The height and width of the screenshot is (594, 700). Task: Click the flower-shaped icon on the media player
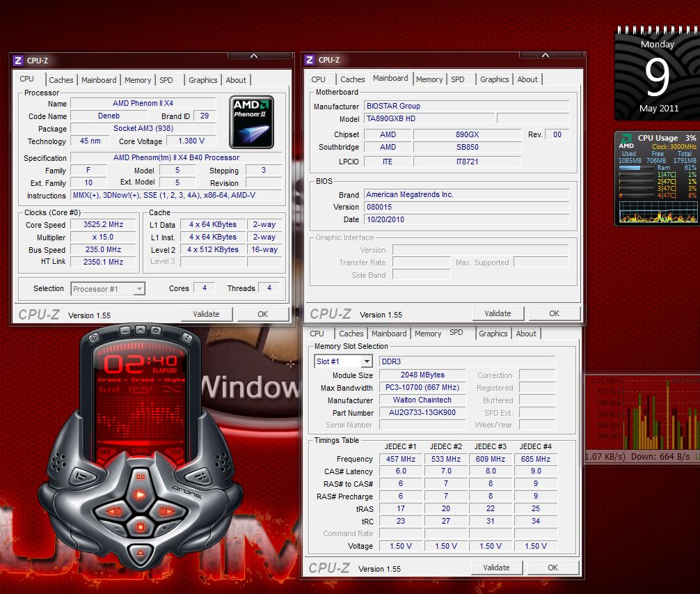[x=94, y=338]
